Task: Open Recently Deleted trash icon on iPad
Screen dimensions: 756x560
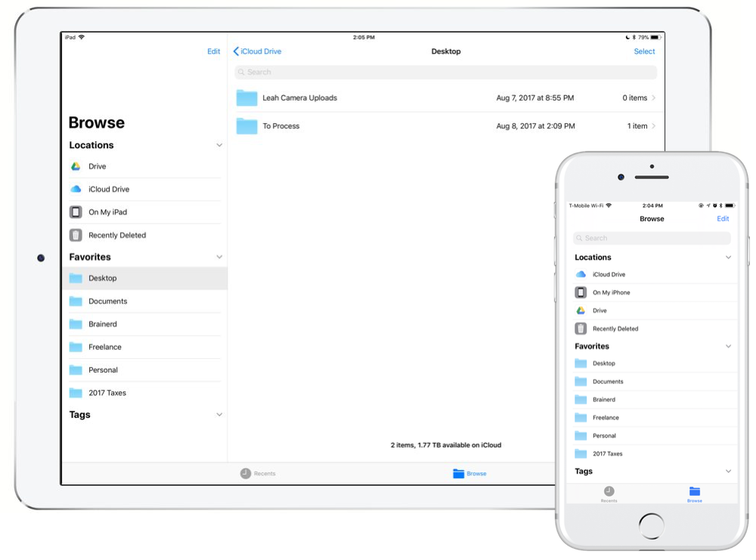Action: pos(76,235)
